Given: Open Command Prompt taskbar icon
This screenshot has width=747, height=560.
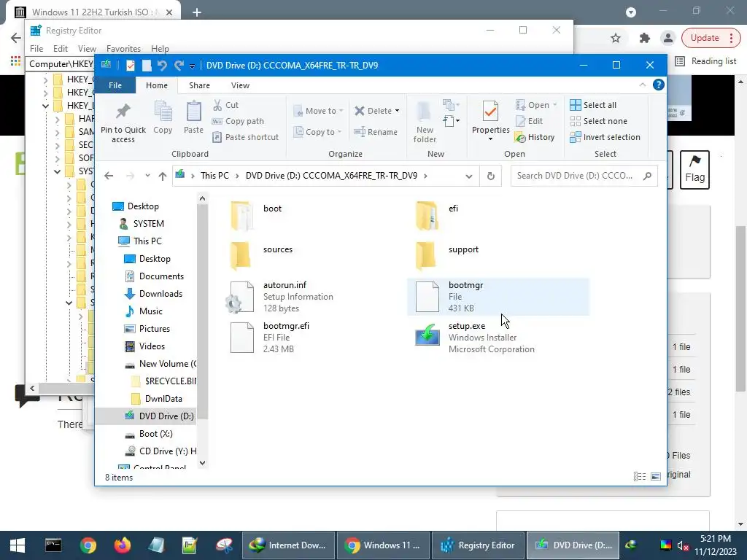Looking at the screenshot, I should pyautogui.click(x=53, y=545).
